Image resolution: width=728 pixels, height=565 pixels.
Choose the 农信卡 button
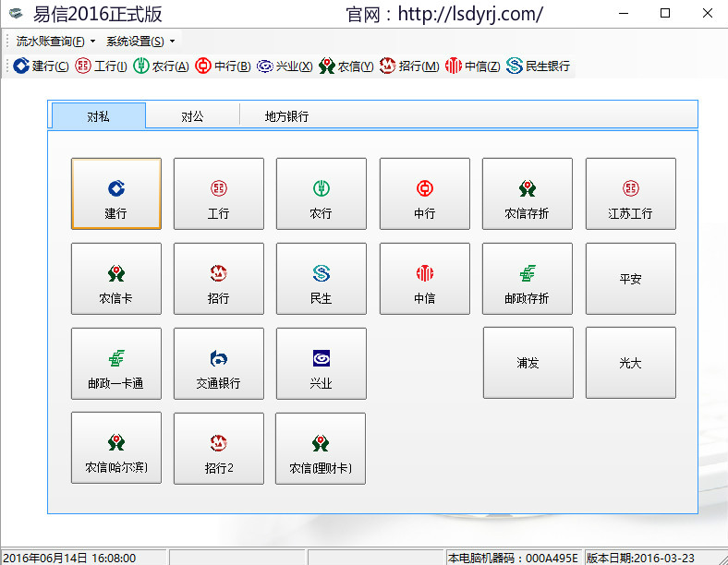pos(116,279)
